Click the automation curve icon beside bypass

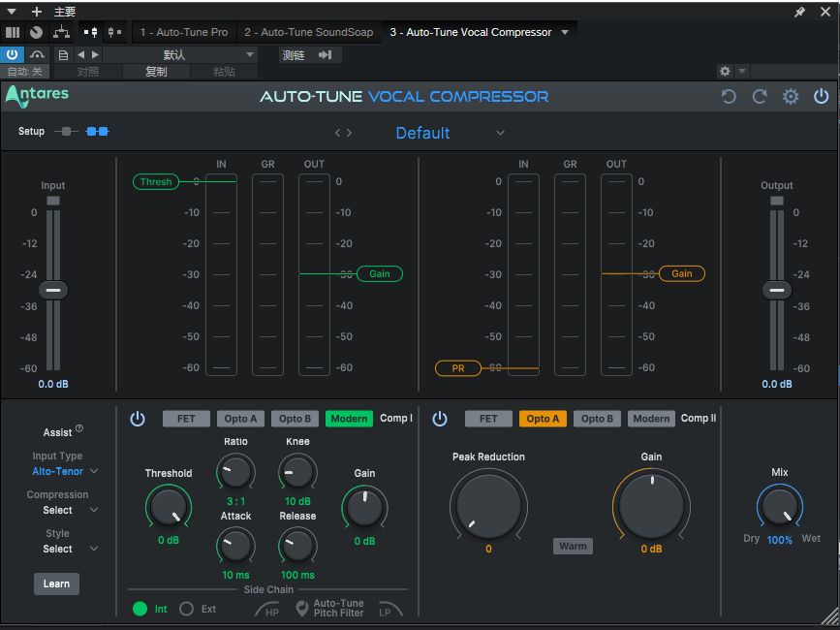[37, 54]
